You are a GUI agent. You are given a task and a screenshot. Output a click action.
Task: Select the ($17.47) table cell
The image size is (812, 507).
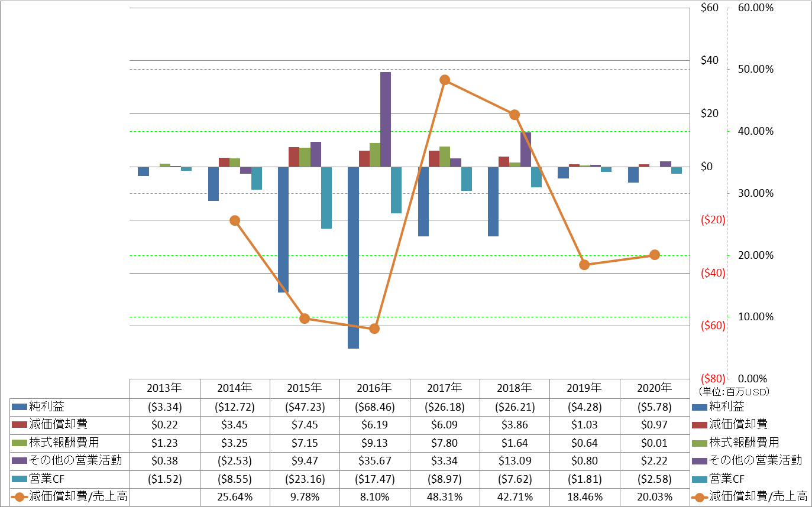pyautogui.click(x=374, y=479)
